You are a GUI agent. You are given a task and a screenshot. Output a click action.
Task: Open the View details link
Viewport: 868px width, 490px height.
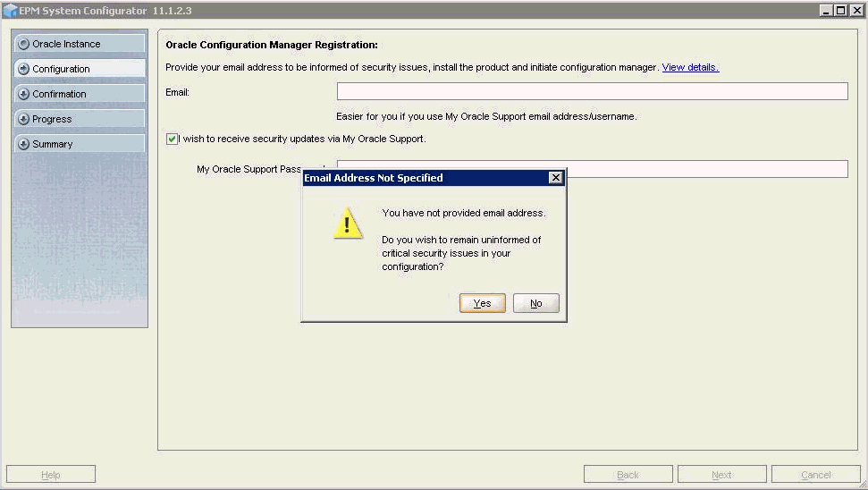690,67
